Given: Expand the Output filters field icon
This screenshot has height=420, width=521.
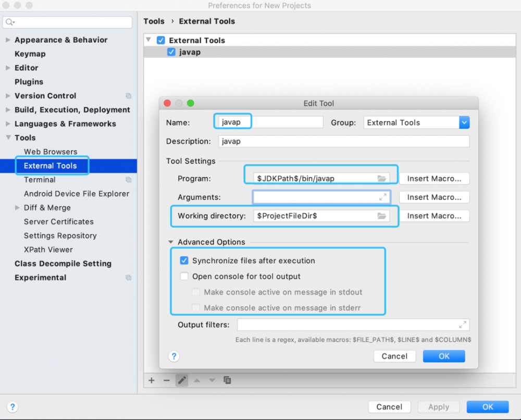Looking at the screenshot, I should click(x=463, y=325).
